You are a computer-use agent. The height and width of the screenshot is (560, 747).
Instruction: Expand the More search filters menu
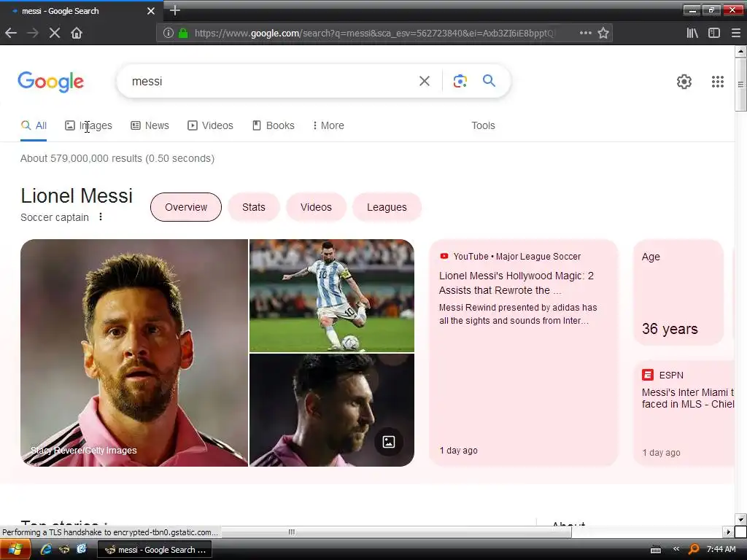pyautogui.click(x=328, y=125)
